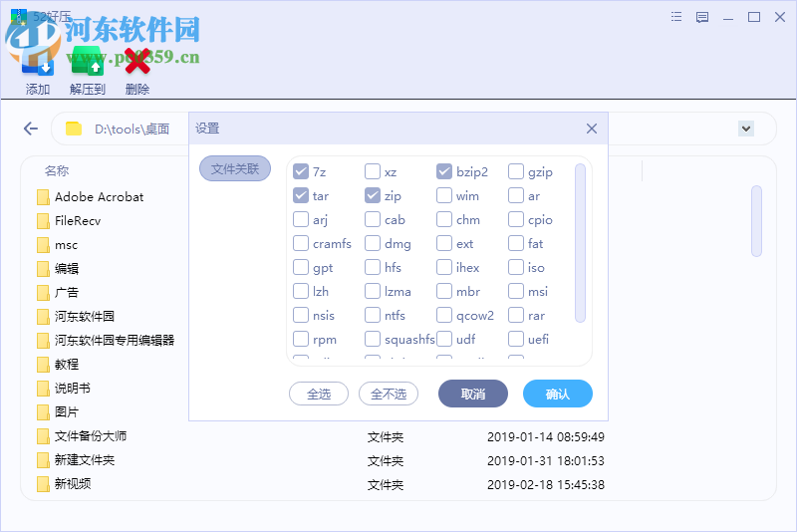Tick the chm checkbox
The height and width of the screenshot is (532, 797).
(x=444, y=219)
